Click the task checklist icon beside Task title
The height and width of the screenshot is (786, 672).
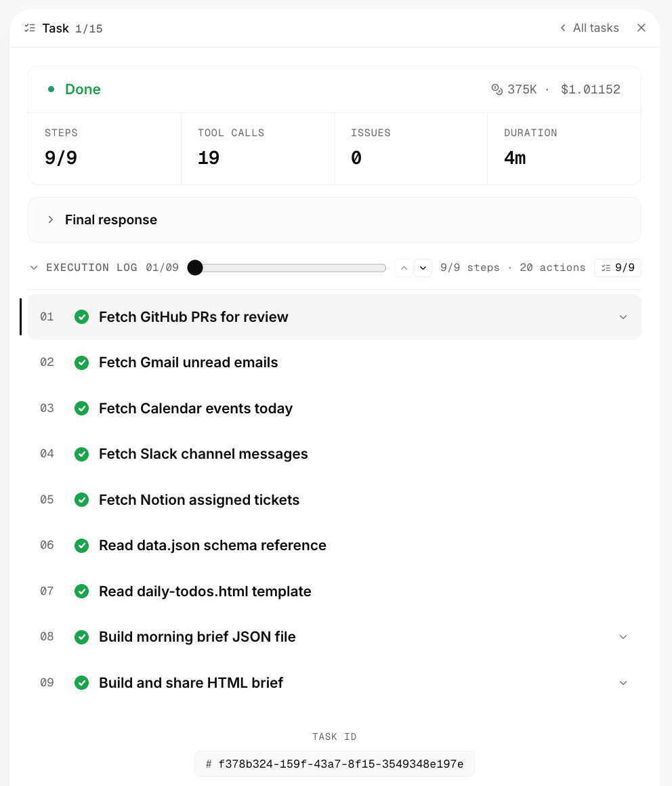(x=30, y=28)
